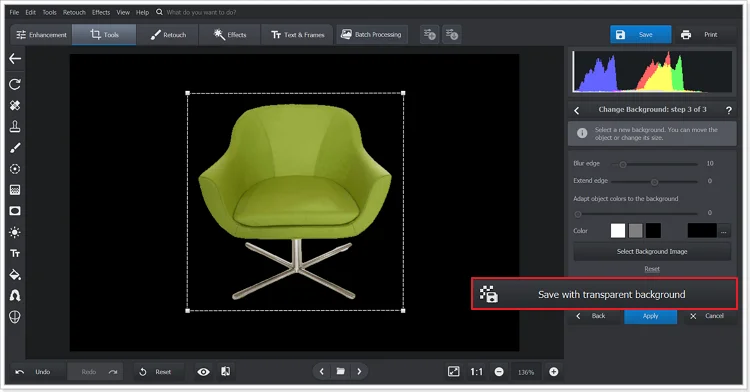Pick the gray color swatch

tap(635, 230)
